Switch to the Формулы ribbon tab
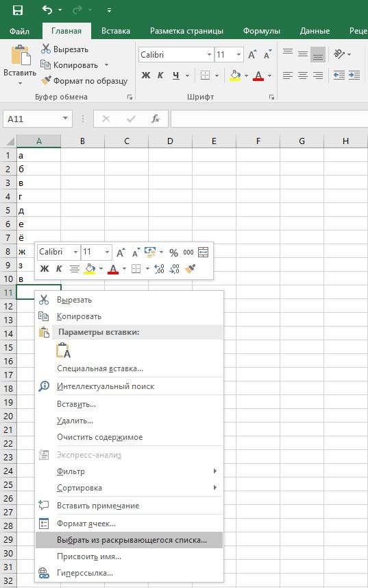This screenshot has height=588, width=368. click(x=261, y=31)
